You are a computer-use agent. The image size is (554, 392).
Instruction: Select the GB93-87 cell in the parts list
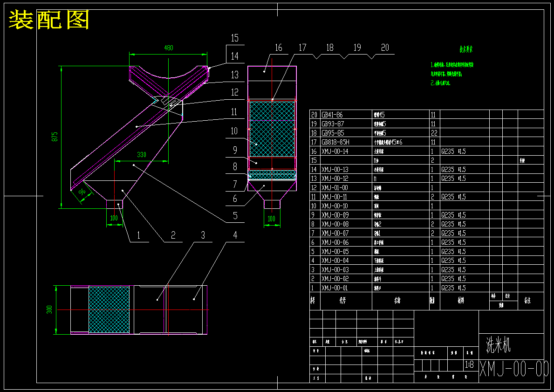(x=333, y=124)
